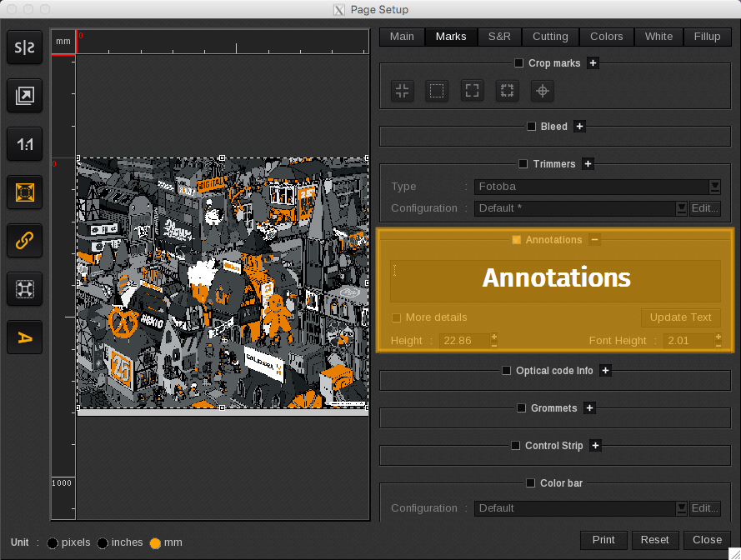Expand the Optical code Info section
The image size is (741, 560).
[605, 371]
